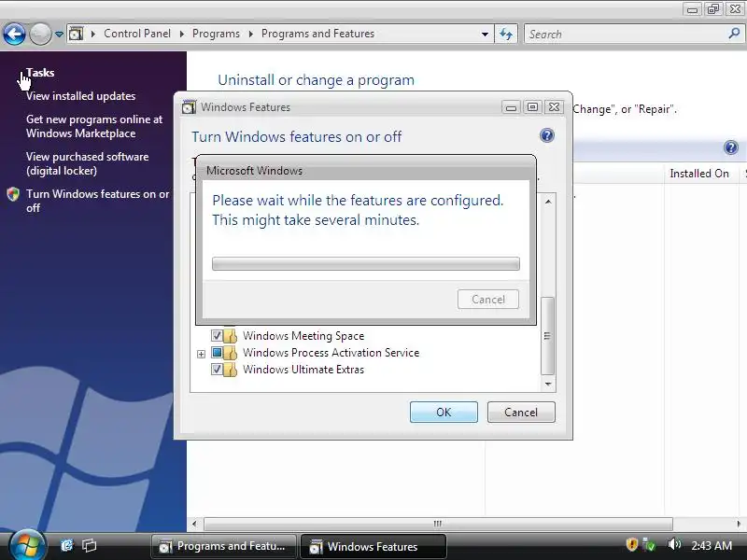Image resolution: width=747 pixels, height=560 pixels.
Task: Click Turn Windows features on or off link
Action: tap(98, 201)
